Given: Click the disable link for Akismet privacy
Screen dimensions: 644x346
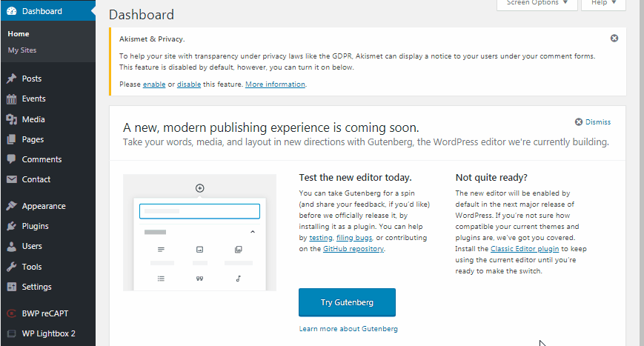Looking at the screenshot, I should [189, 84].
